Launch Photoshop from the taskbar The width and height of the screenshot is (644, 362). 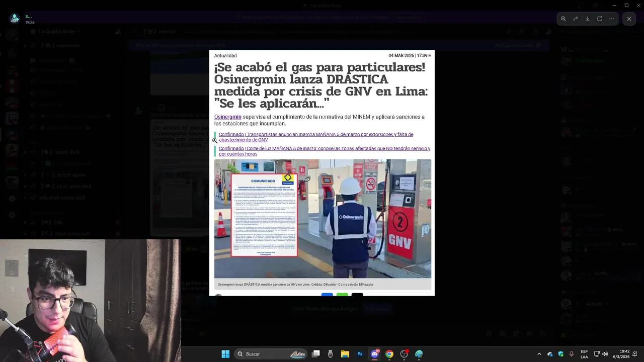pos(360,354)
